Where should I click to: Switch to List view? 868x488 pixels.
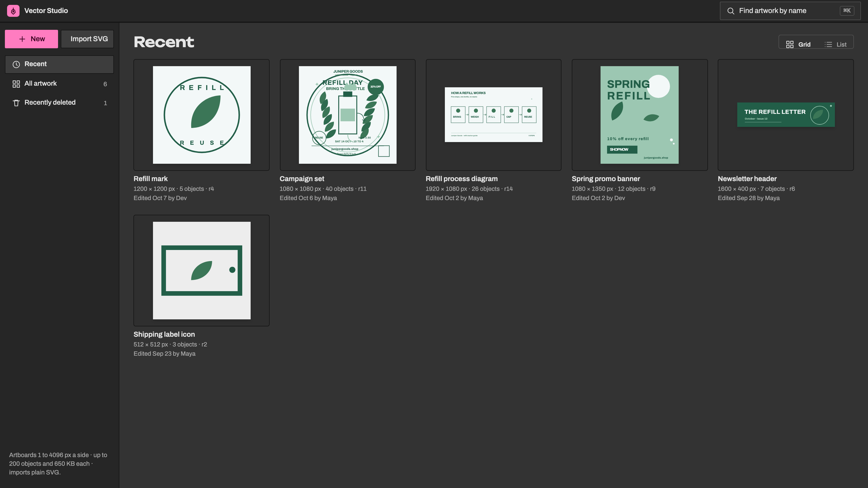pos(835,44)
